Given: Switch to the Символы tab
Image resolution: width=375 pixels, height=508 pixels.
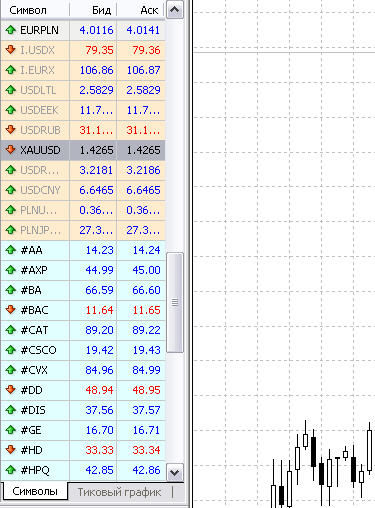Looking at the screenshot, I should 35,491.
